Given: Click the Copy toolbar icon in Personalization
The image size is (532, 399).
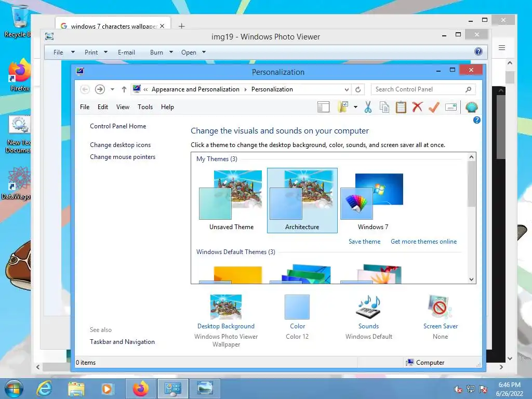Looking at the screenshot, I should point(384,107).
